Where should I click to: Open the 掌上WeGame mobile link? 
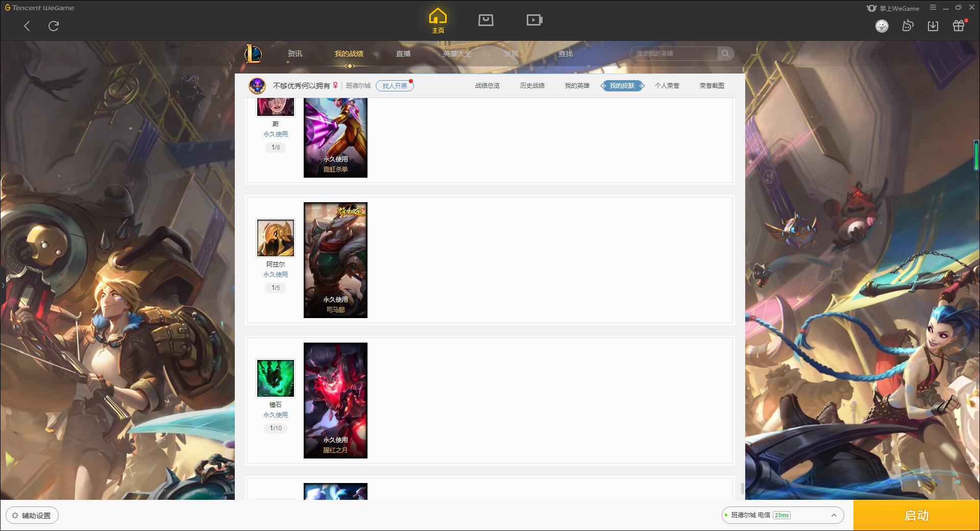pyautogui.click(x=893, y=8)
